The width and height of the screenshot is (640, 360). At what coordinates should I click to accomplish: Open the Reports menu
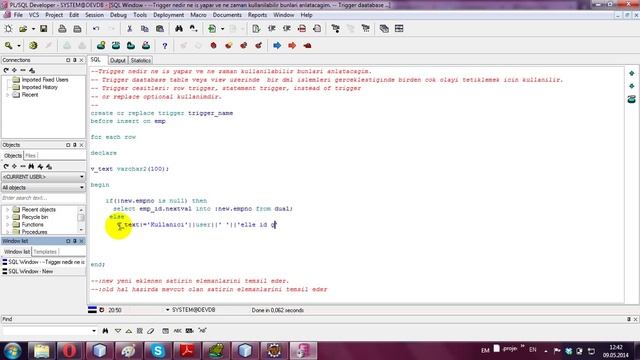pyautogui.click(x=257, y=15)
